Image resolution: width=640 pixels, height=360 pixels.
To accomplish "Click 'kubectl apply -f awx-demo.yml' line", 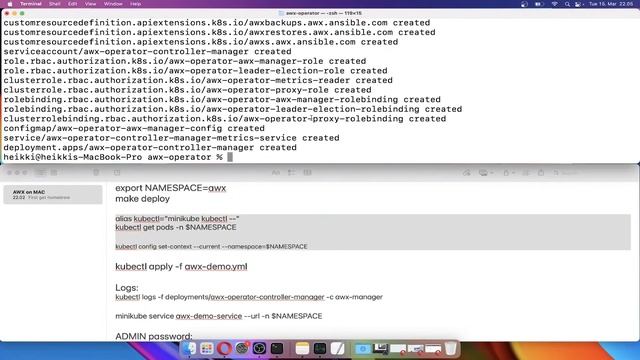I will click(x=181, y=267).
